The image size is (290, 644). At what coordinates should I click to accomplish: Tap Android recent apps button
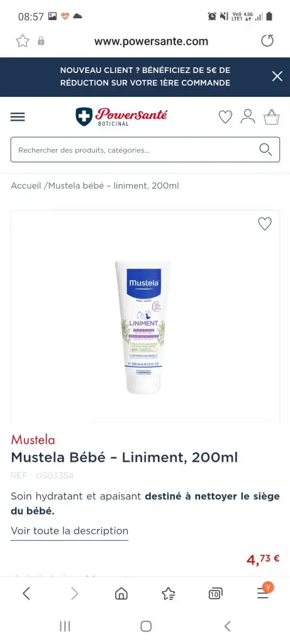(x=65, y=626)
